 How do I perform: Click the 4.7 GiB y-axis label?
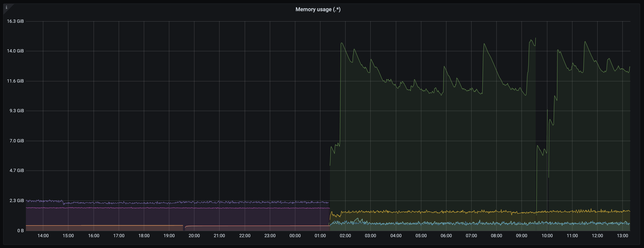point(17,171)
